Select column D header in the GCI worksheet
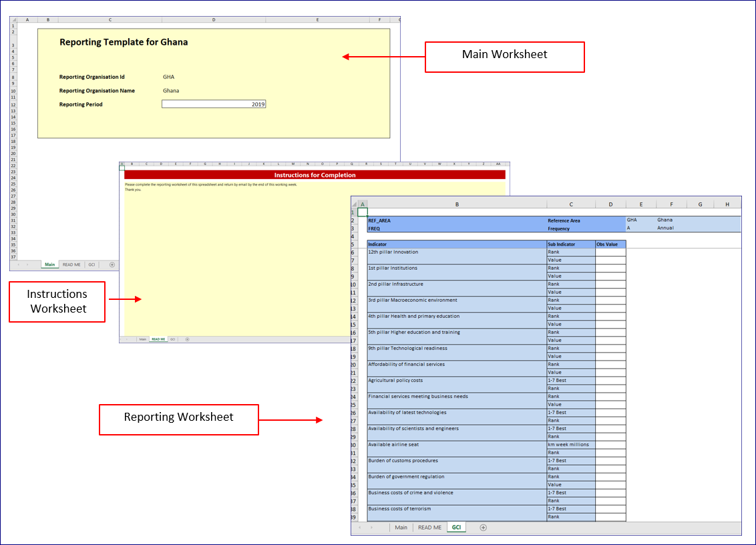The image size is (756, 545). tap(610, 204)
